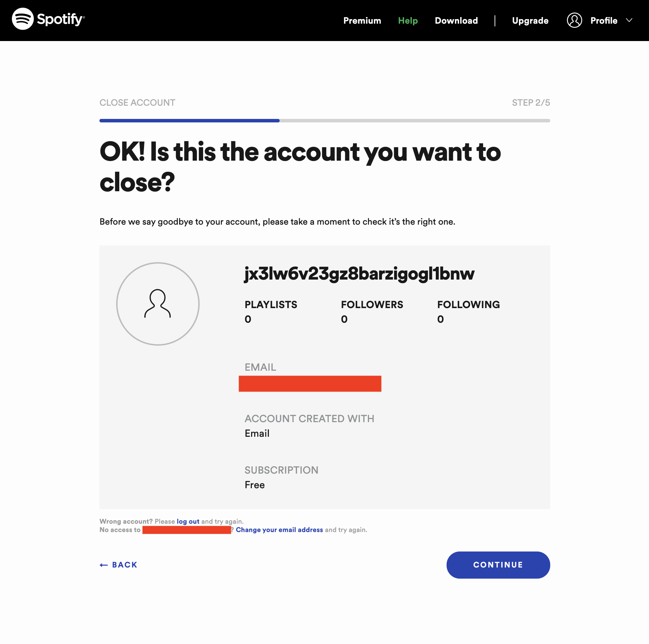Open your account via the Profile avatar icon
Viewport: 649px width, 644px height.
pyautogui.click(x=574, y=21)
